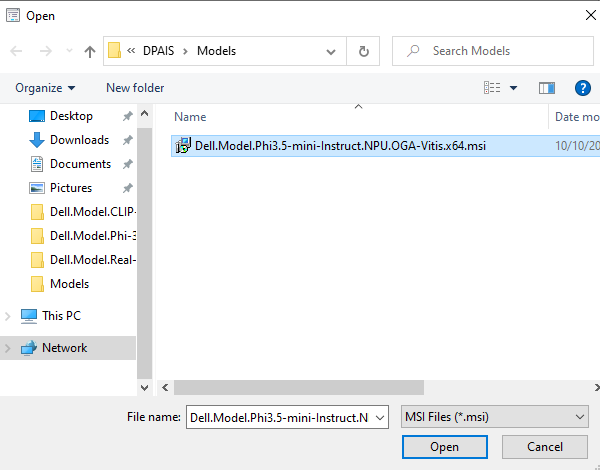Screen dimensions: 600x470
Task: Click the file list horizontal scrollbar thumb
Action: point(299,388)
